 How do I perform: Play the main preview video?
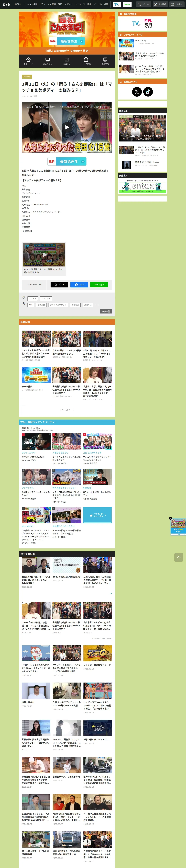coord(67,127)
